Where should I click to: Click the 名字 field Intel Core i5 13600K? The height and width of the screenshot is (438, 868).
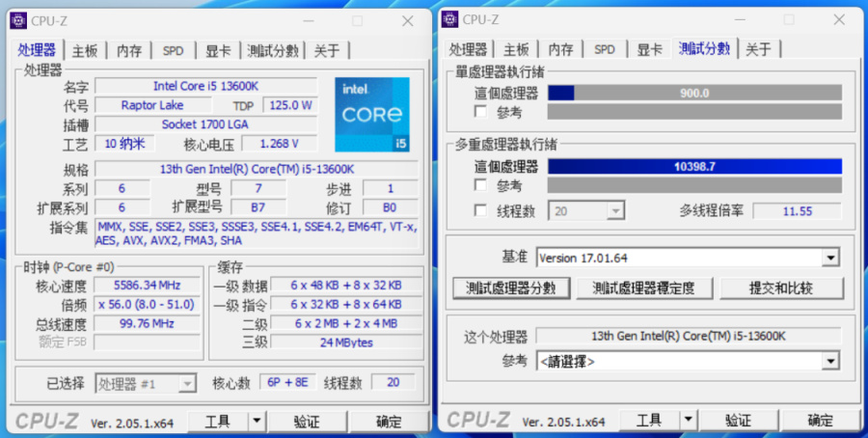pyautogui.click(x=206, y=86)
